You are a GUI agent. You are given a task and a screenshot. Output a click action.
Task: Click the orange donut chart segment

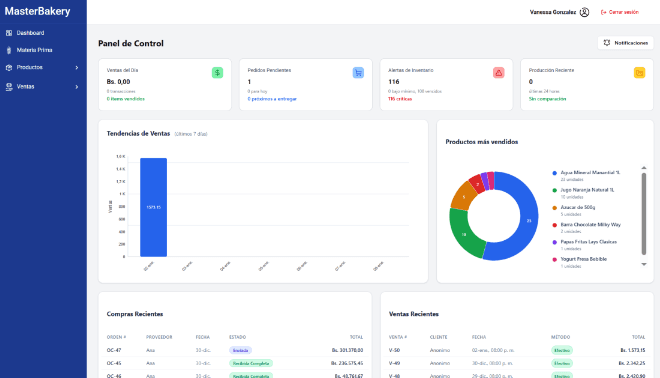[x=463, y=196]
